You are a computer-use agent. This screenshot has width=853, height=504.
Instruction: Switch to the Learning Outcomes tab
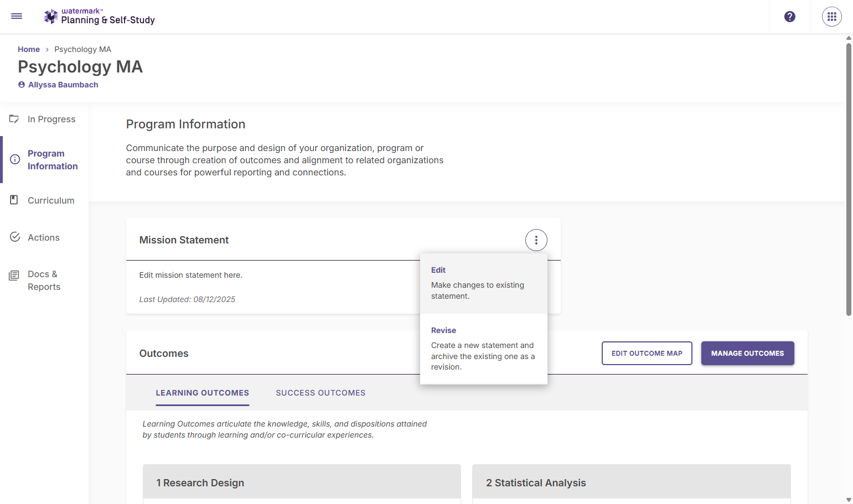[x=203, y=393]
